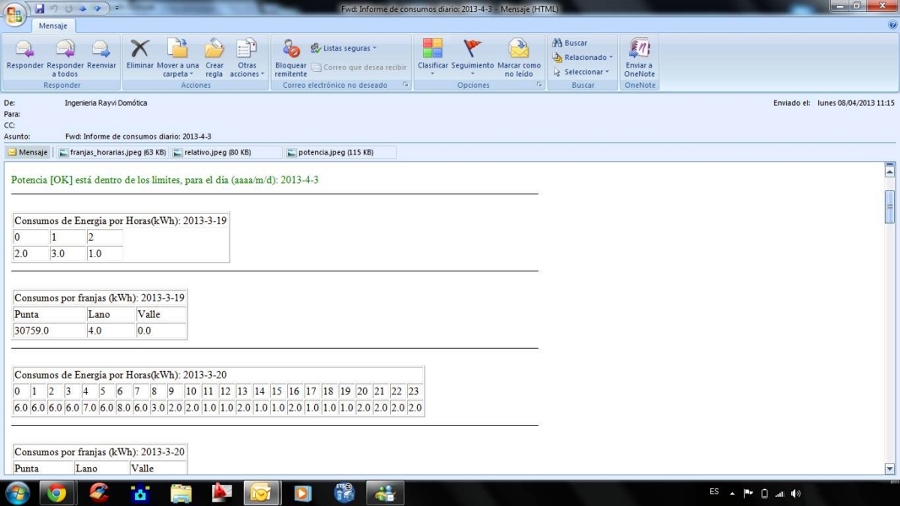Open Google Chrome from the taskbar
The image size is (900, 506).
coord(56,493)
